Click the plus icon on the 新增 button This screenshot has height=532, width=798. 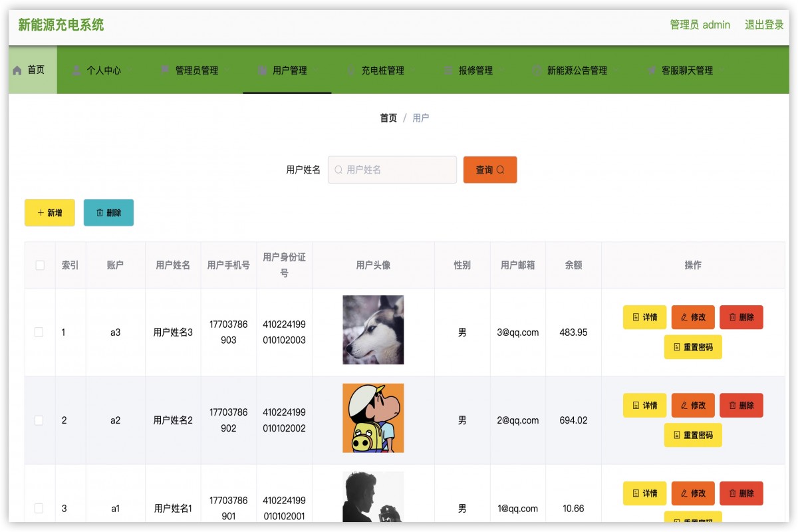(40, 213)
